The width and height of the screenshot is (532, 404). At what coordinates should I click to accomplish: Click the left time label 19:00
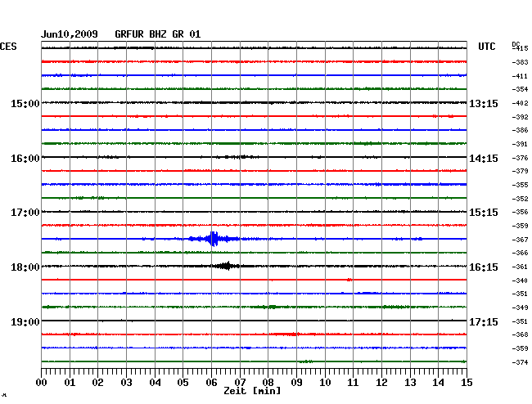[25, 321]
